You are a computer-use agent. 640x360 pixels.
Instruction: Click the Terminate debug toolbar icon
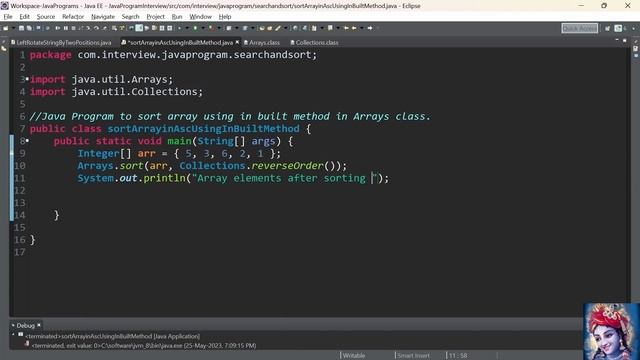coord(73,28)
